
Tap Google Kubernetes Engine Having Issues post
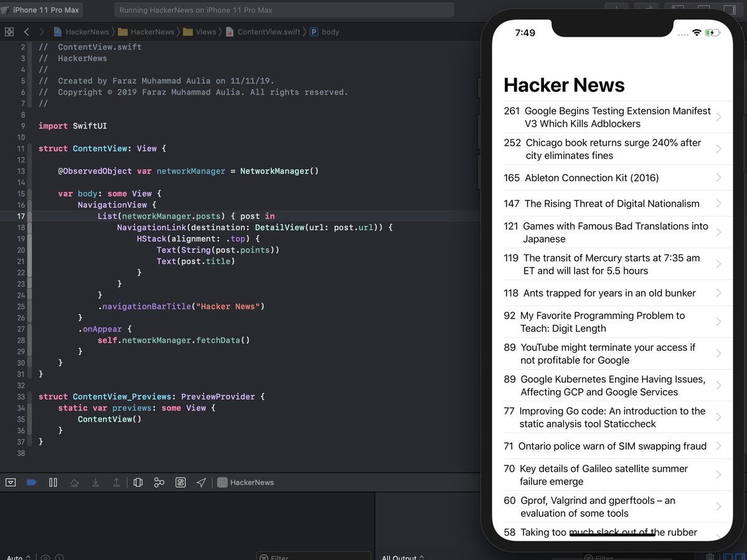coord(612,385)
